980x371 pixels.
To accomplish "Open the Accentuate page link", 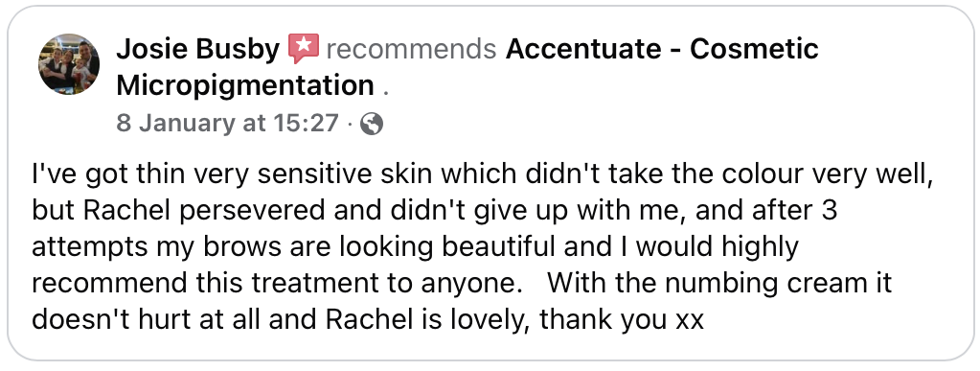I will point(581,49).
